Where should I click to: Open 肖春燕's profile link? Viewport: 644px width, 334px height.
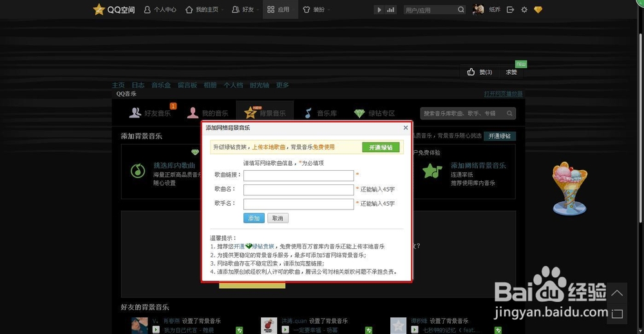tap(171, 321)
